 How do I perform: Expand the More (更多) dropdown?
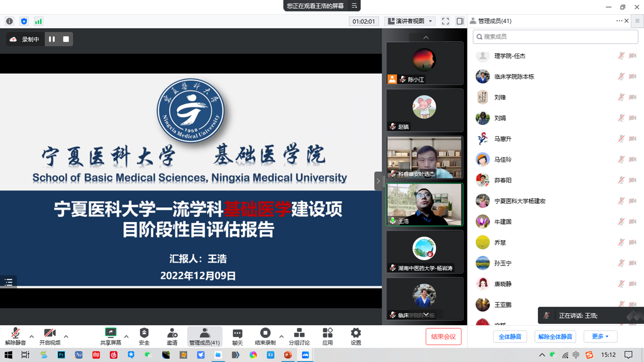click(600, 336)
